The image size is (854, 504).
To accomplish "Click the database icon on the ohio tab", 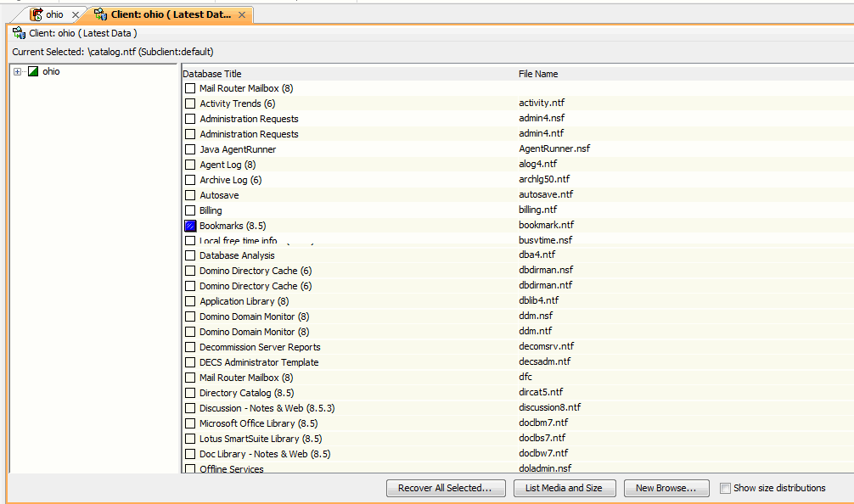I will tap(36, 14).
